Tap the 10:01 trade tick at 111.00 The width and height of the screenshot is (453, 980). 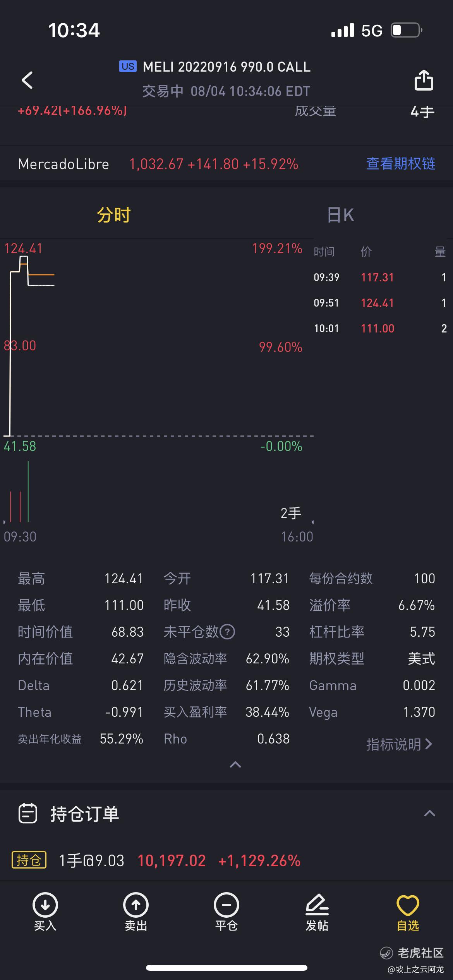(x=380, y=329)
